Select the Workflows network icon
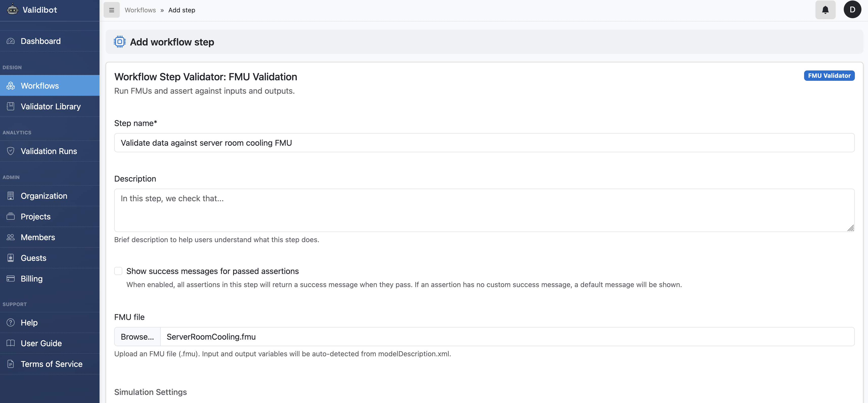This screenshot has width=868, height=403. coord(10,86)
